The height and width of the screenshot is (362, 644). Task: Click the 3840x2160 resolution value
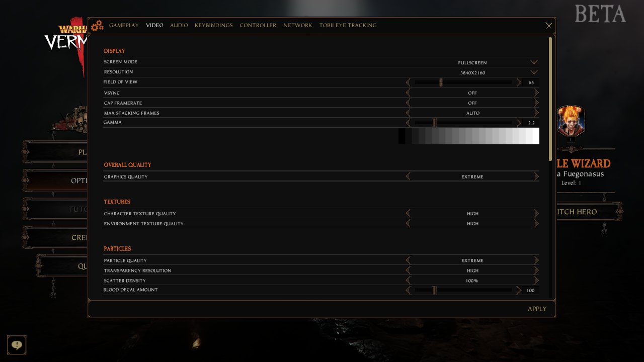472,73
